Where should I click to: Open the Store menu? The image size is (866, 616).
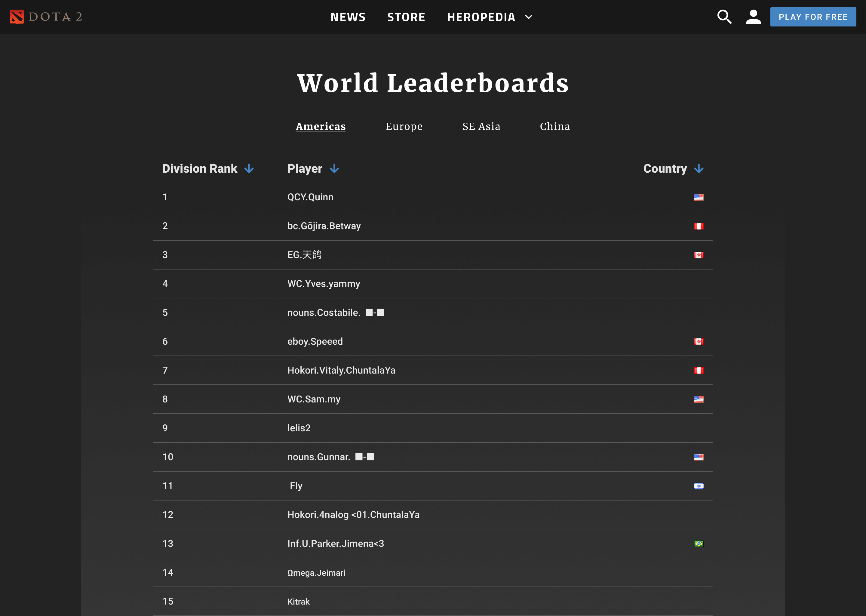click(406, 17)
